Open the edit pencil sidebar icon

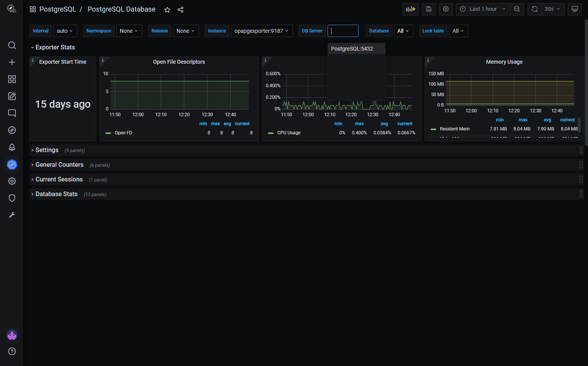tap(12, 96)
